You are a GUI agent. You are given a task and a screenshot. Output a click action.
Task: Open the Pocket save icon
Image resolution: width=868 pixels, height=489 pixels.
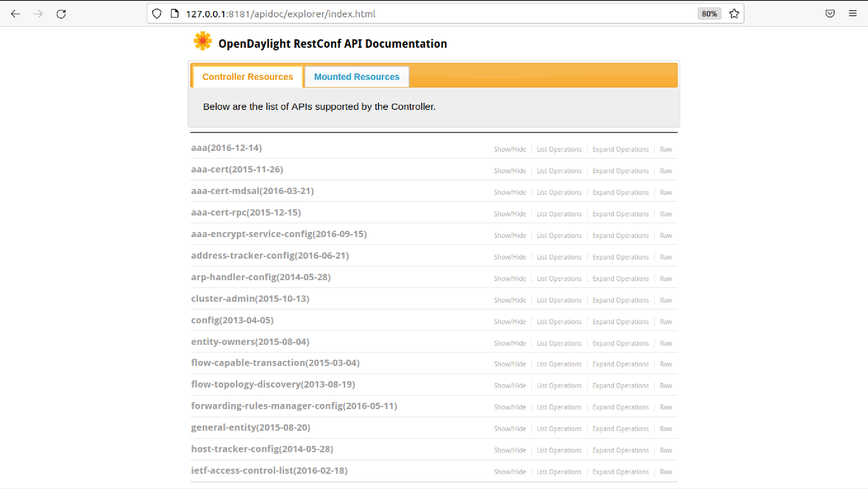830,14
